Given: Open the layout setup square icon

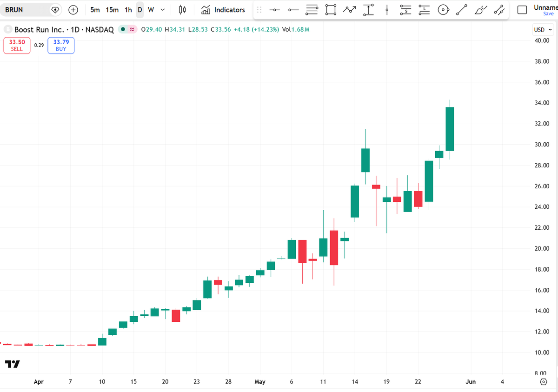Looking at the screenshot, I should [x=522, y=10].
